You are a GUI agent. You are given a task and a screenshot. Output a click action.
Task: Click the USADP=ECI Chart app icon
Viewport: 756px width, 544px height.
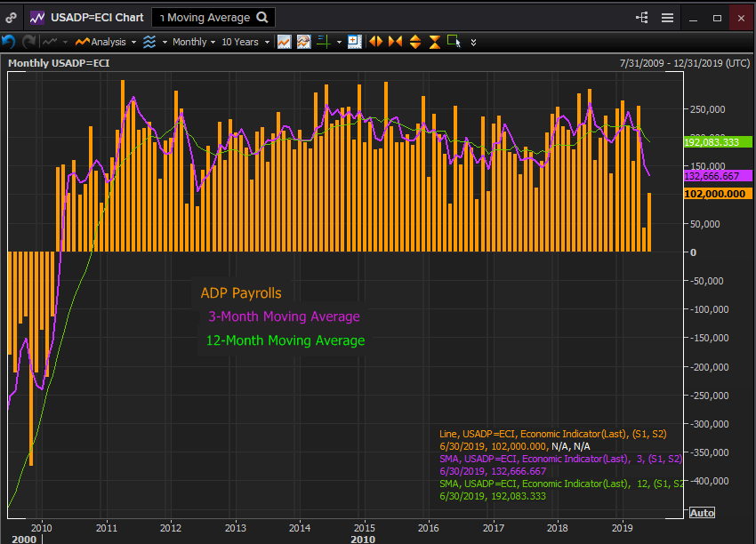[x=37, y=18]
